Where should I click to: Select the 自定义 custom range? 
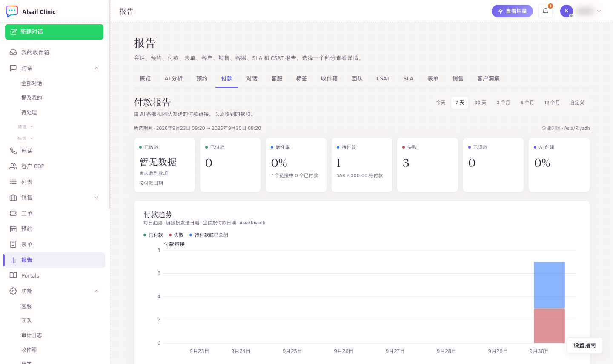[x=577, y=103]
